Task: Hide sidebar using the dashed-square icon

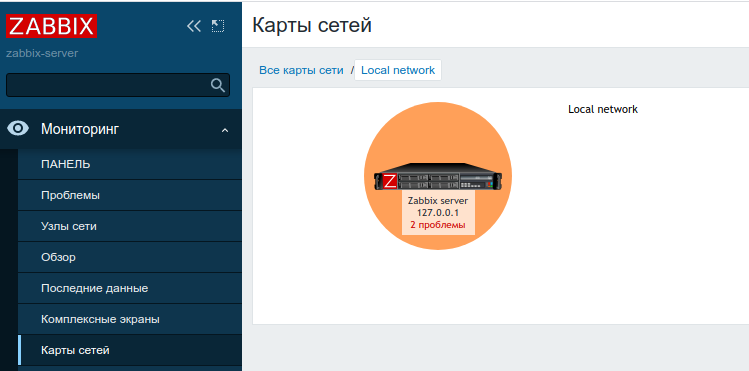Action: click(218, 26)
